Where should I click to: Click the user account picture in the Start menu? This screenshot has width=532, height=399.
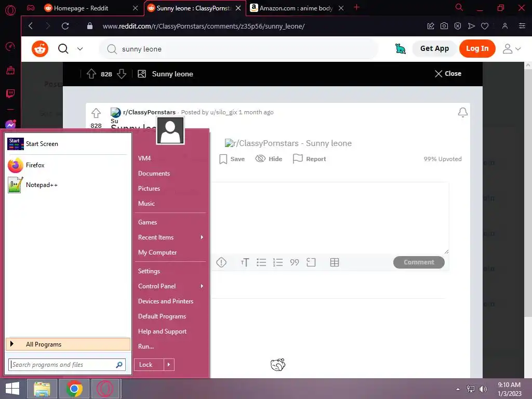pos(170,130)
